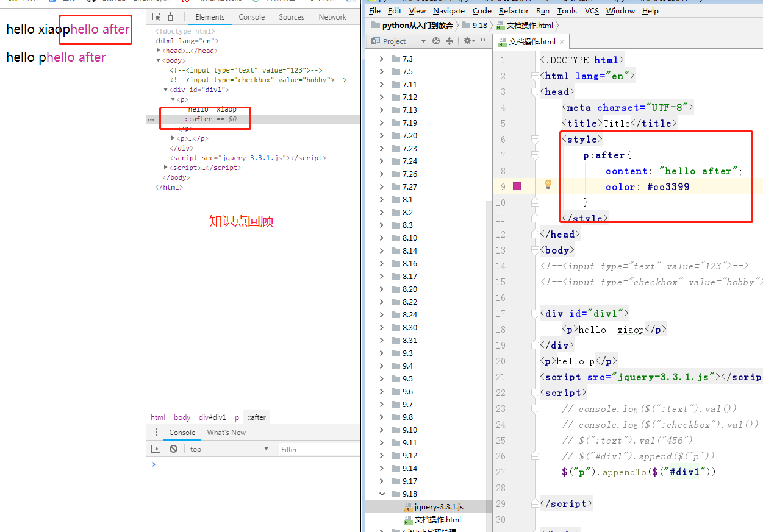Click the color value #cc3399 in the editor
Screen dimensions: 763x532
(670, 187)
